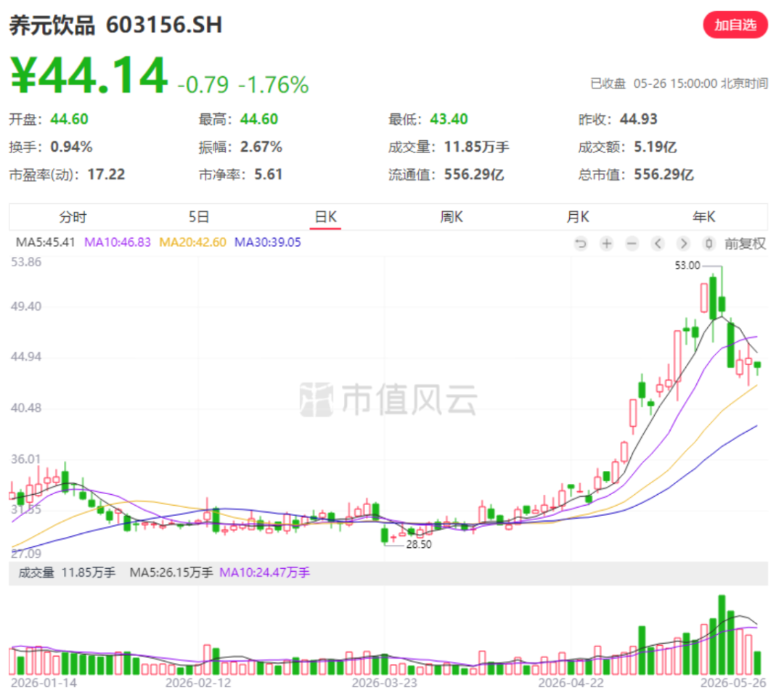Click the 成交量 value 11.85万手 in stats
The width and height of the screenshot is (784, 698).
tap(476, 147)
